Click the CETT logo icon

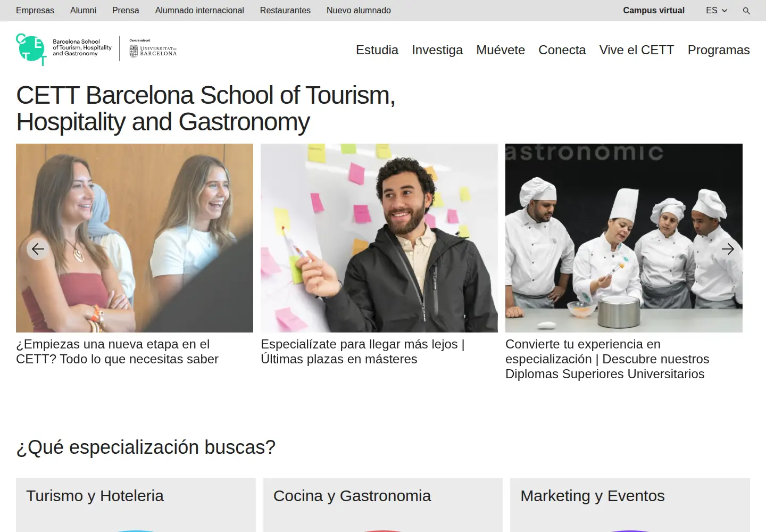(31, 49)
